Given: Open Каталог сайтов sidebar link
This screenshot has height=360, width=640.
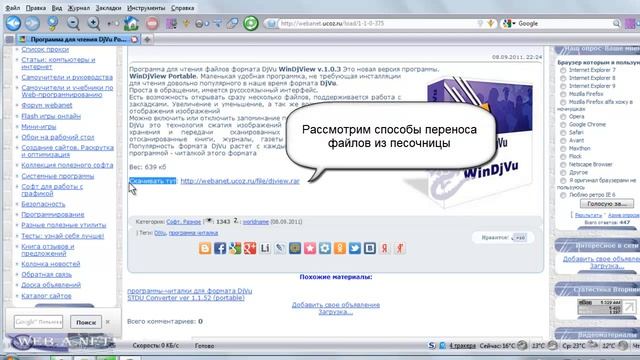Looking at the screenshot, I should tap(46, 296).
